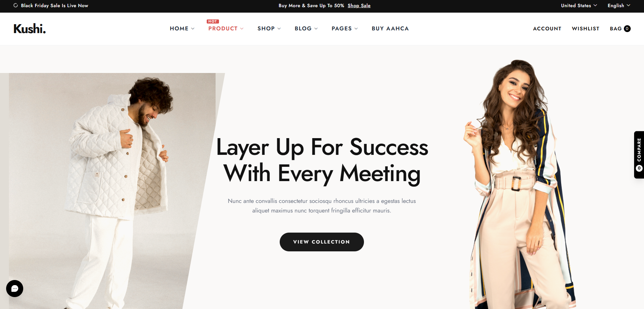This screenshot has width=644, height=309.
Task: Open the Account page
Action: (x=547, y=29)
